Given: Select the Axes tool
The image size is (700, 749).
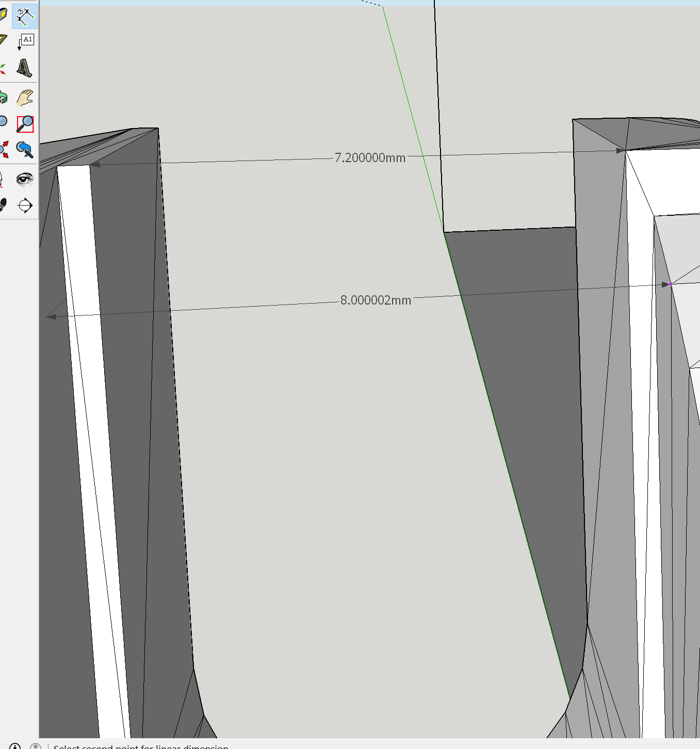Looking at the screenshot, I should 3,68.
